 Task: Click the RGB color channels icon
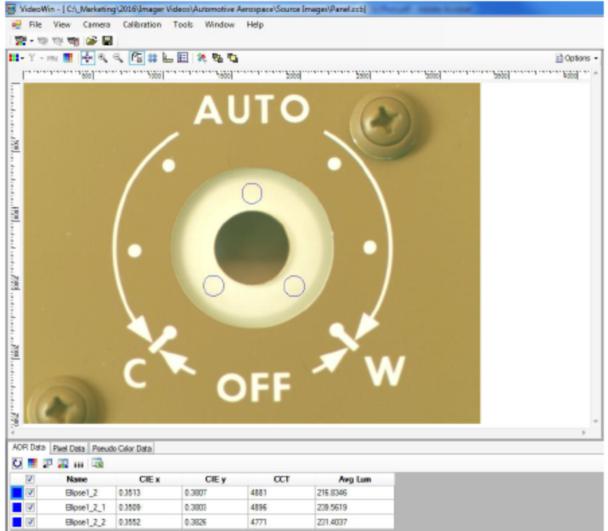[x=14, y=58]
